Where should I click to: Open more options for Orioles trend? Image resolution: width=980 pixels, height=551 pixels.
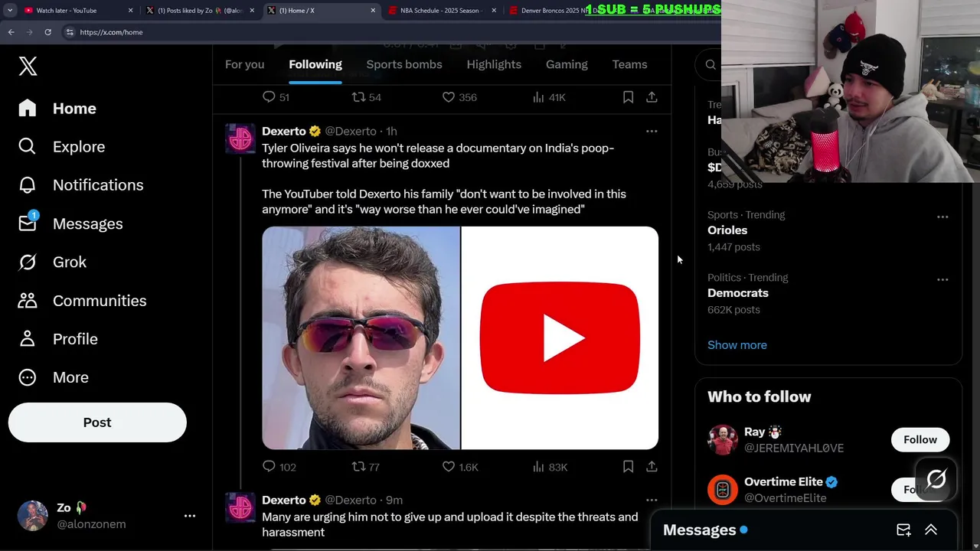pos(942,217)
